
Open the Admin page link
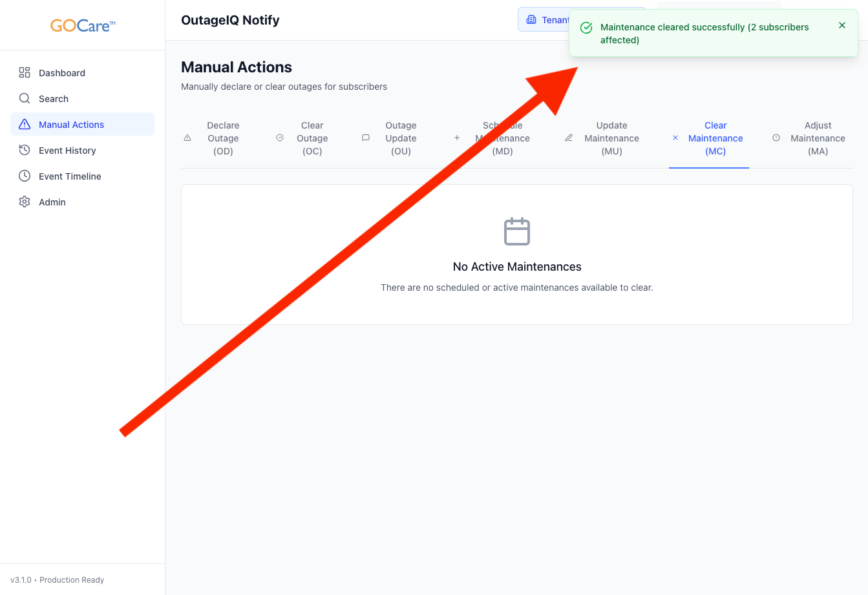pos(52,202)
